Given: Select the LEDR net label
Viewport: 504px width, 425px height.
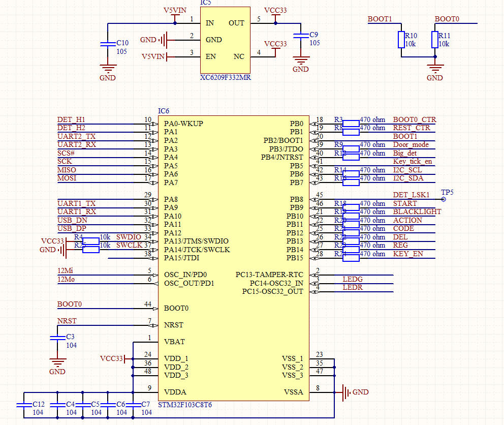Looking at the screenshot, I should pyautogui.click(x=353, y=287).
